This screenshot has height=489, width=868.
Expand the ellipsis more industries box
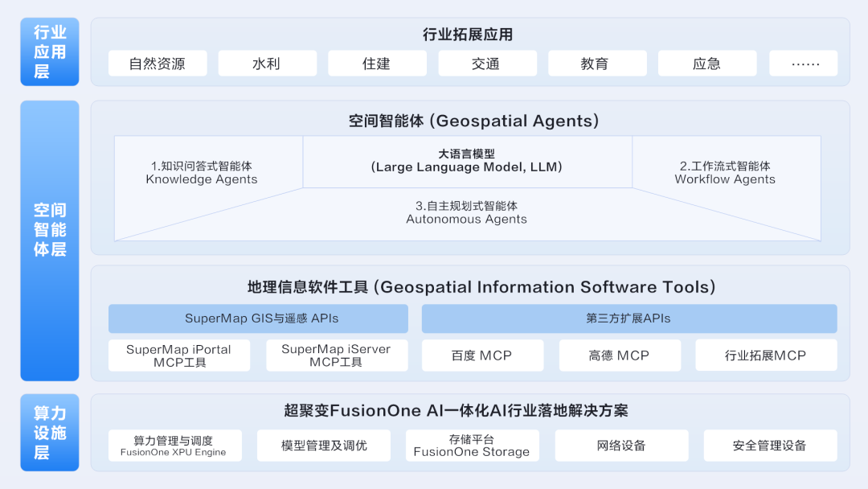coord(803,64)
